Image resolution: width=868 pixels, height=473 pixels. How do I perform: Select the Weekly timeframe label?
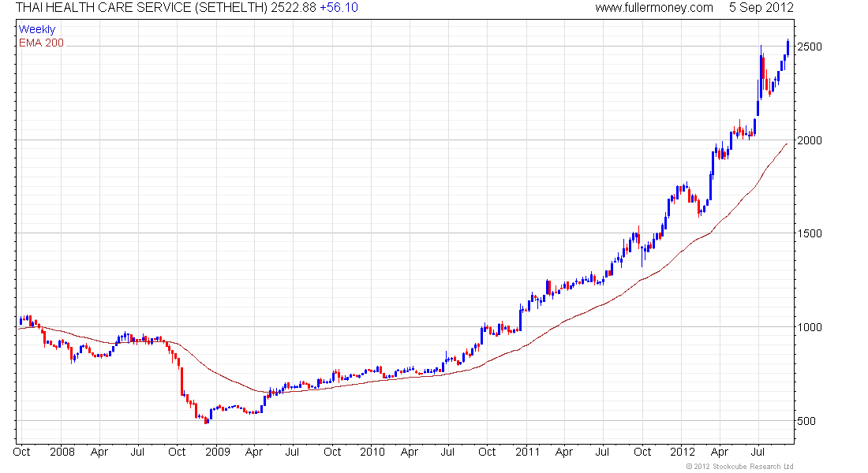(x=37, y=29)
